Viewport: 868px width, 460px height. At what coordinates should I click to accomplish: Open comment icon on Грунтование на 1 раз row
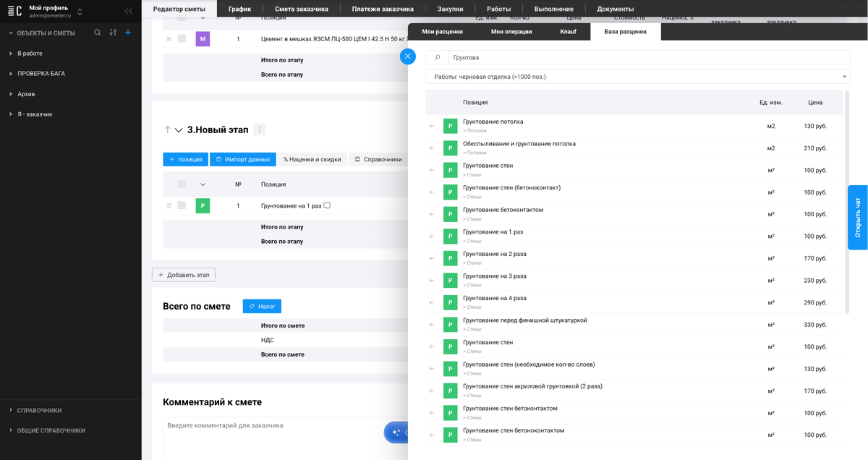(x=327, y=205)
